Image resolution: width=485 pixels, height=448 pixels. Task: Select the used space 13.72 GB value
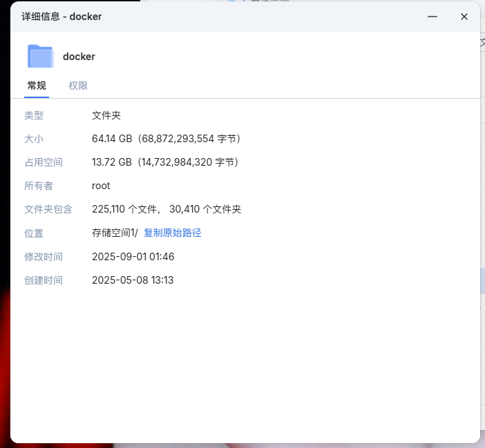click(x=112, y=162)
